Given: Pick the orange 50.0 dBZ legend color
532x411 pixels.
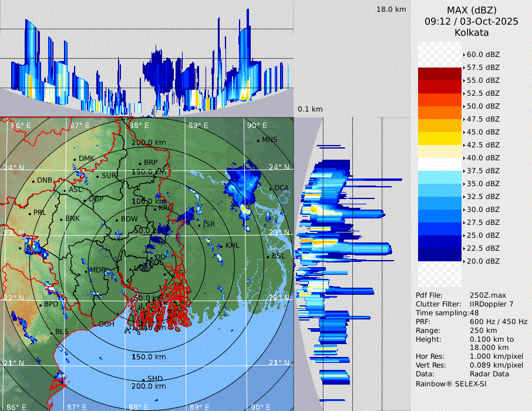Looking at the screenshot, I should 439,113.
